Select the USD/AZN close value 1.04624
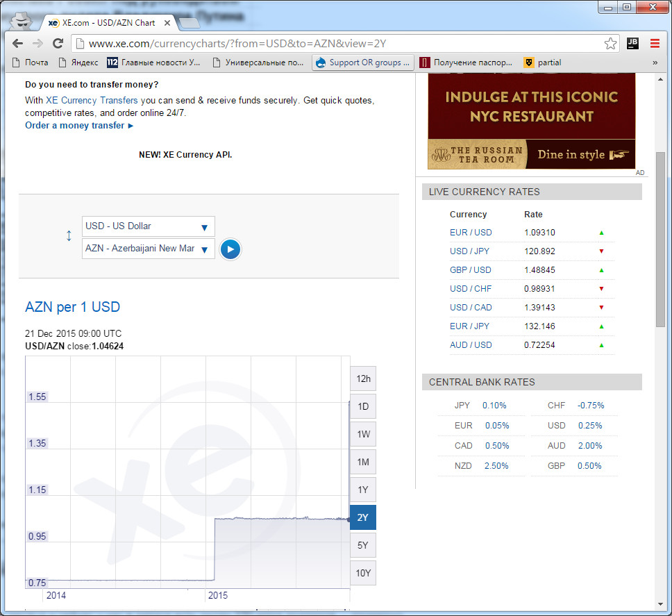The height and width of the screenshot is (616, 672). pyautogui.click(x=108, y=347)
